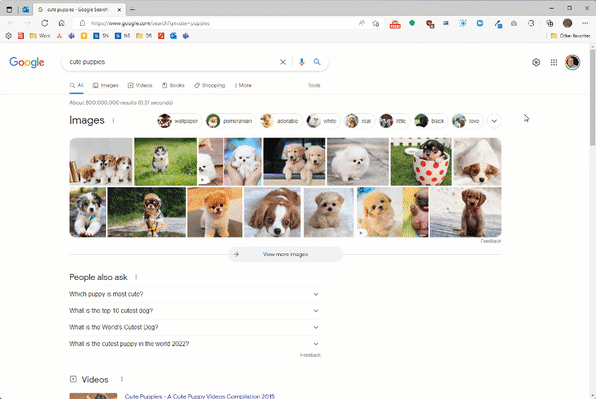Expand the top 10 cutest dog question
This screenshot has width=596, height=399.
(195, 311)
